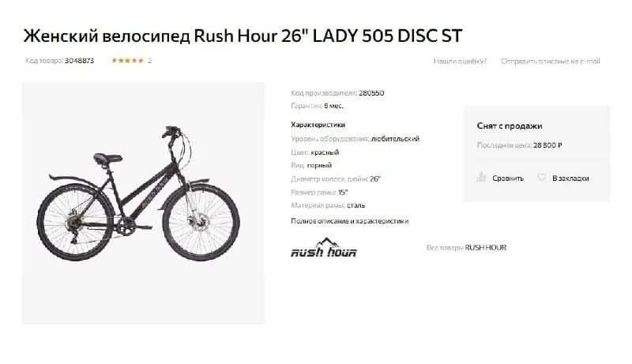Click the product code 3048873

(x=80, y=61)
